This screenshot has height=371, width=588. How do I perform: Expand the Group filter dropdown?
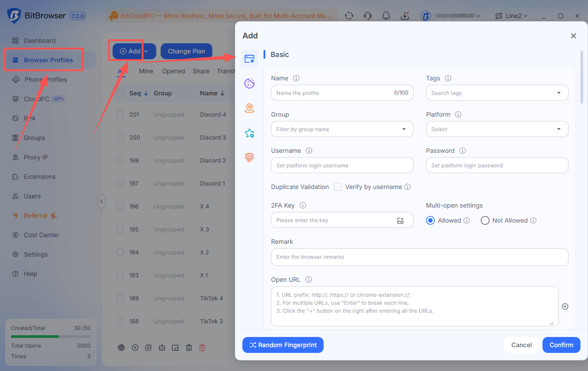[342, 129]
